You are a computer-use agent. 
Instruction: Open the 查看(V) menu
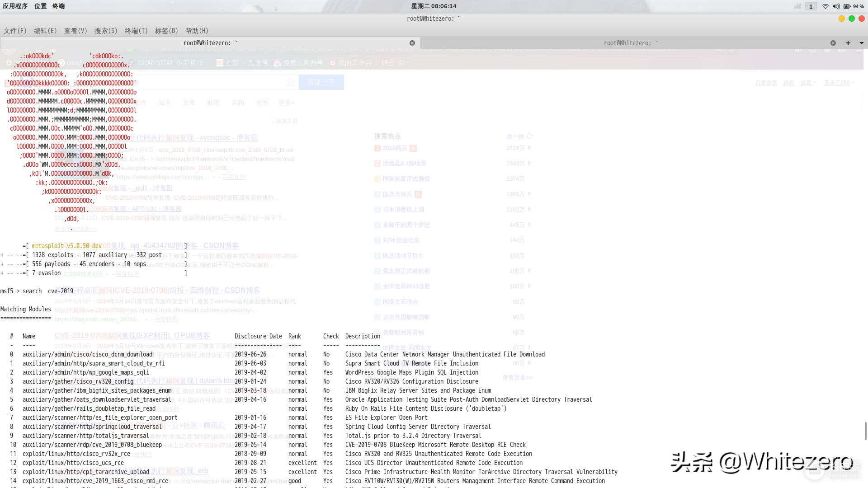pyautogui.click(x=75, y=31)
